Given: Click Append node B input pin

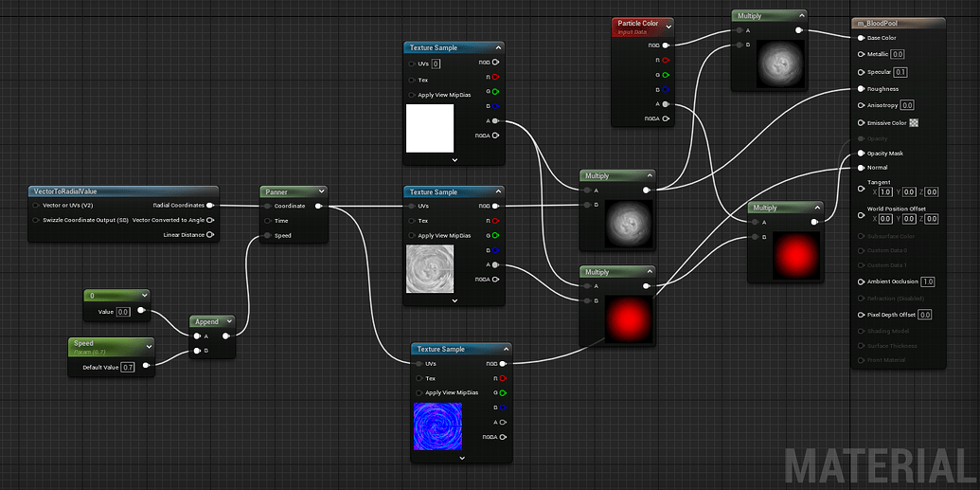Looking at the screenshot, I should [x=198, y=351].
